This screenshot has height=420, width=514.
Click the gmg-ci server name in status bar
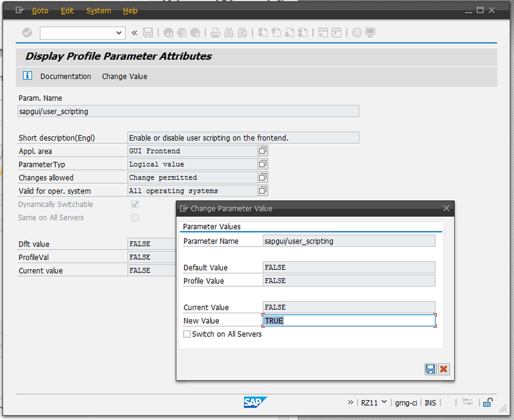[x=406, y=403]
